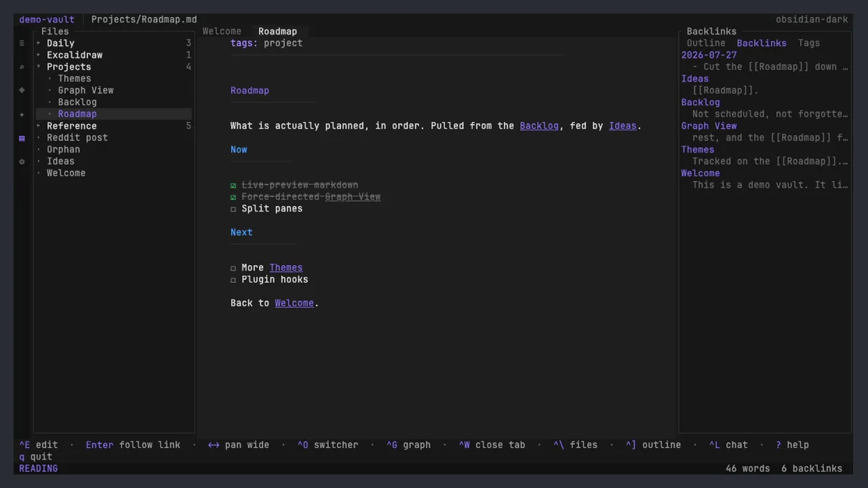868x488 pixels.
Task: Open Welcome note in file tree
Action: [66, 173]
